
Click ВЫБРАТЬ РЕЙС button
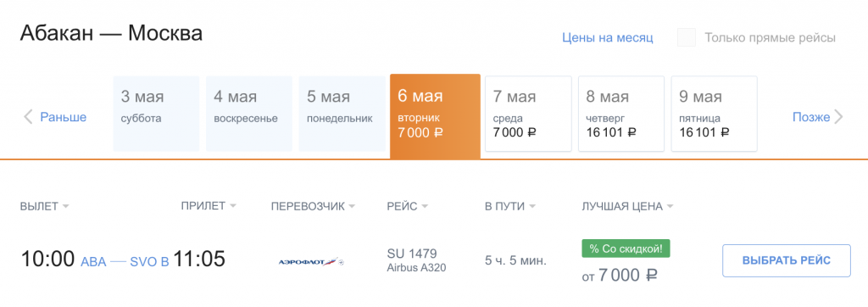coord(787,260)
